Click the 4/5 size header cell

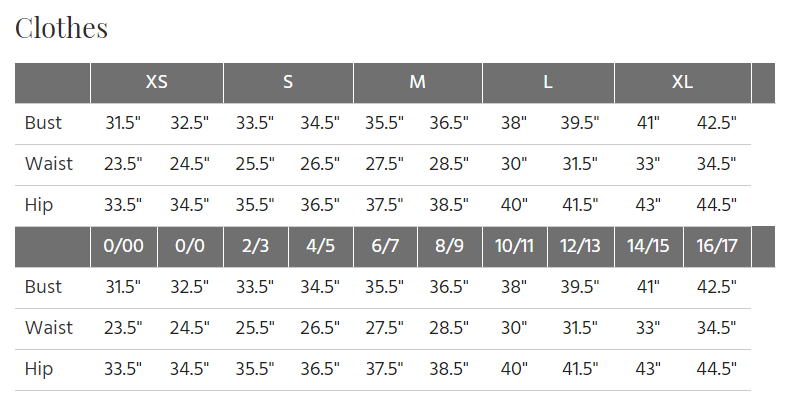(320, 247)
